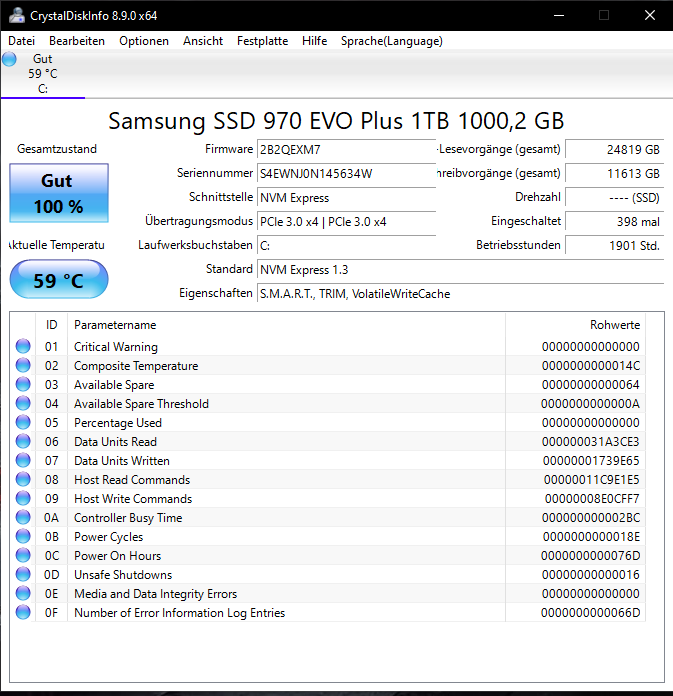Viewport: 673px width, 696px height.
Task: Click raw value 000000000014C
Action: point(591,366)
